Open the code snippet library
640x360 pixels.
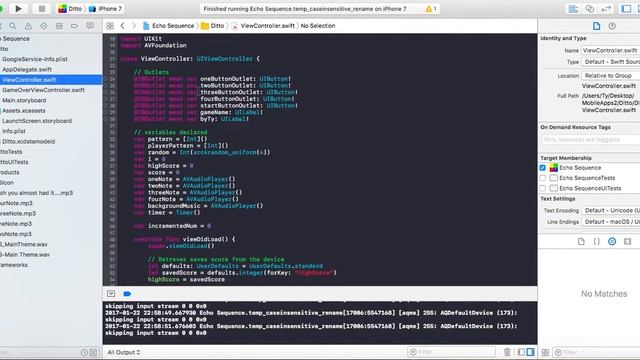click(x=596, y=242)
